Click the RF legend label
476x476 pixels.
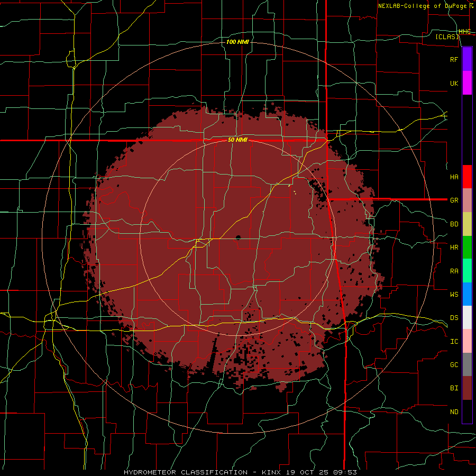454,59
